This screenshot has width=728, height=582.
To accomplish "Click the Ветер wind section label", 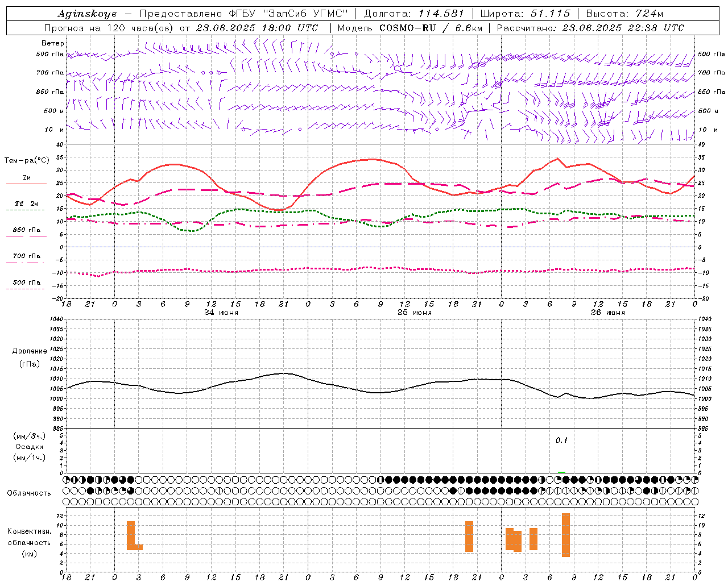I will coord(53,43).
